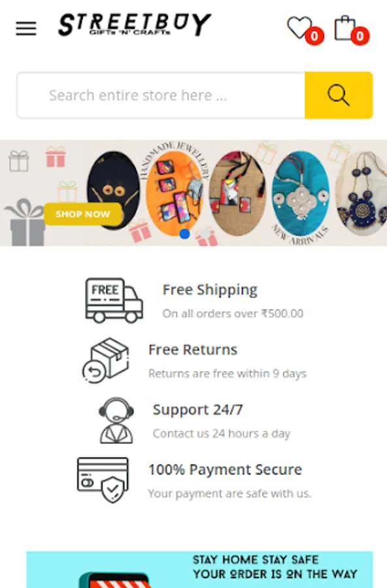Click the SHOP NOW banner button

pos(83,214)
